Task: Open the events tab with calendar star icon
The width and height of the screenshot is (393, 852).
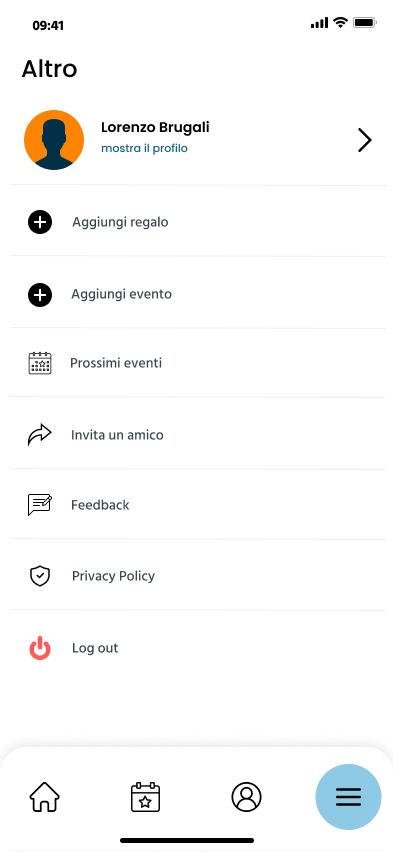Action: [x=146, y=797]
